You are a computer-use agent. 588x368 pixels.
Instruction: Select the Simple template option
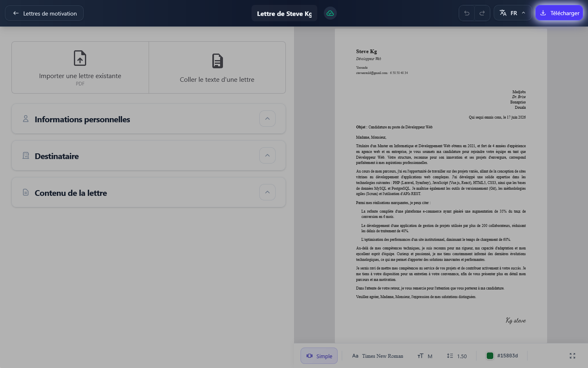pyautogui.click(x=319, y=356)
